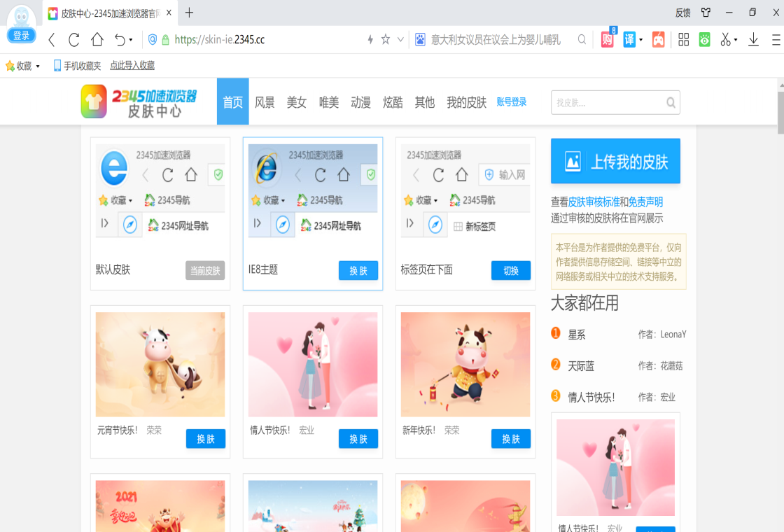Click 上传我的皮肤 upload button

(x=615, y=161)
